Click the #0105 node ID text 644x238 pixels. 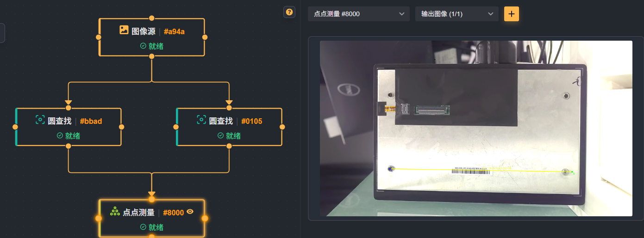[252, 121]
